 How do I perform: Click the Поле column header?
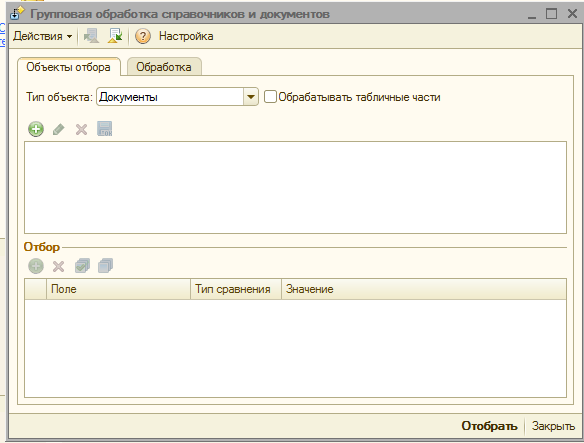tap(118, 289)
